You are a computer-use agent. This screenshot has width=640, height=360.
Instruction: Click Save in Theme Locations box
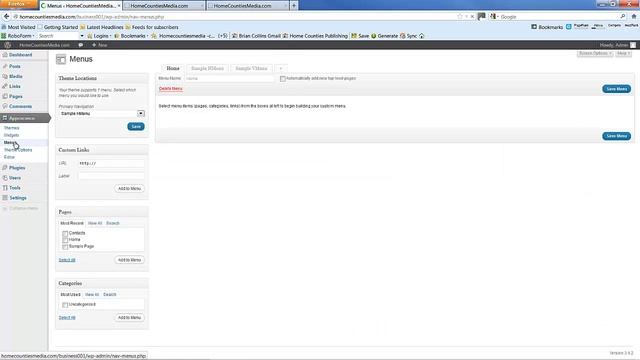[136, 127]
